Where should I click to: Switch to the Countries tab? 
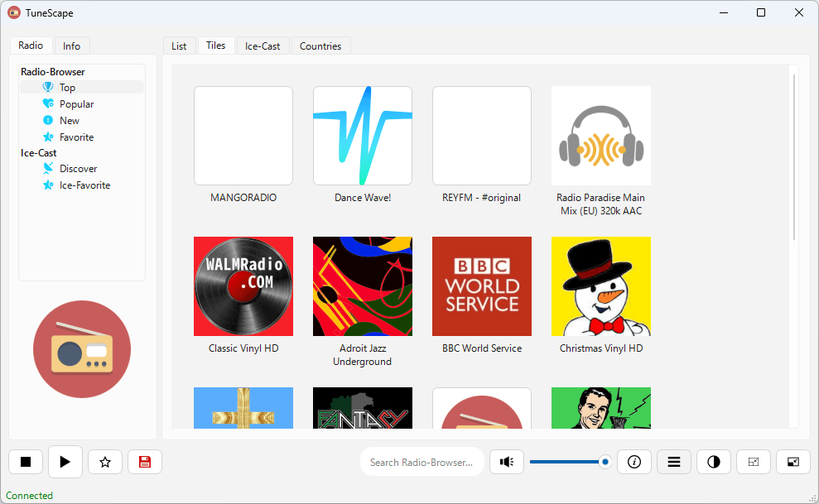pos(320,46)
